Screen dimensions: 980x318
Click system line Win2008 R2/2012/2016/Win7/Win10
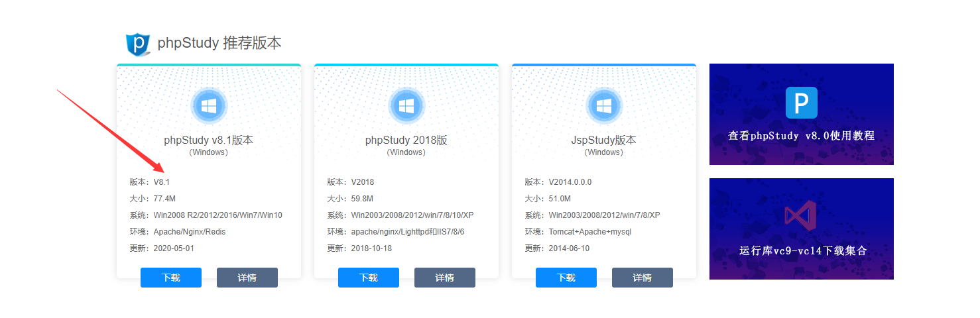(218, 215)
